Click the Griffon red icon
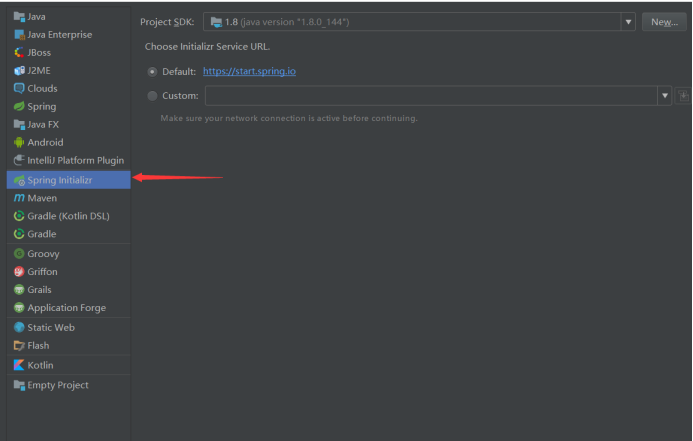Viewport: 693px width, 441px height. [19, 272]
